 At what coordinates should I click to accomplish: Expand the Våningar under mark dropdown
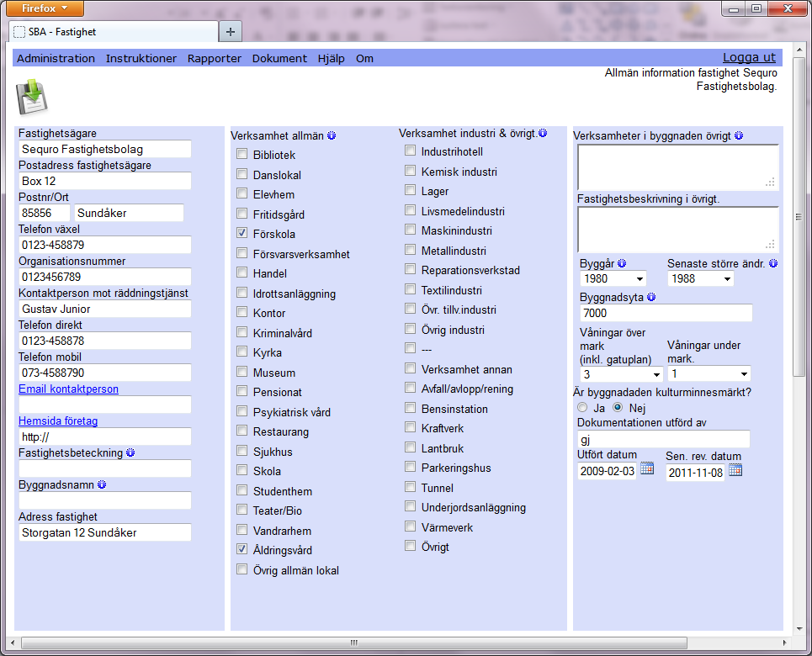pos(709,373)
